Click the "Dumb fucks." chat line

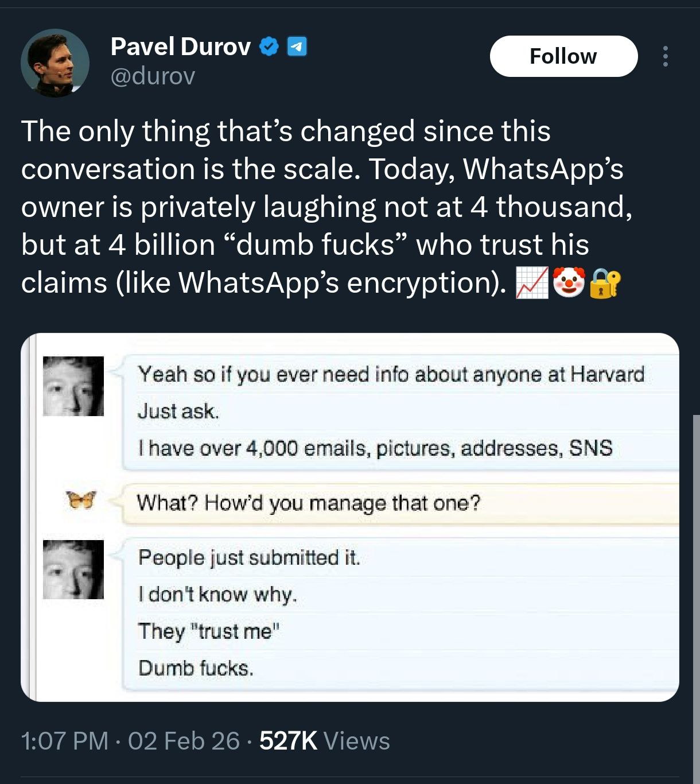point(196,668)
